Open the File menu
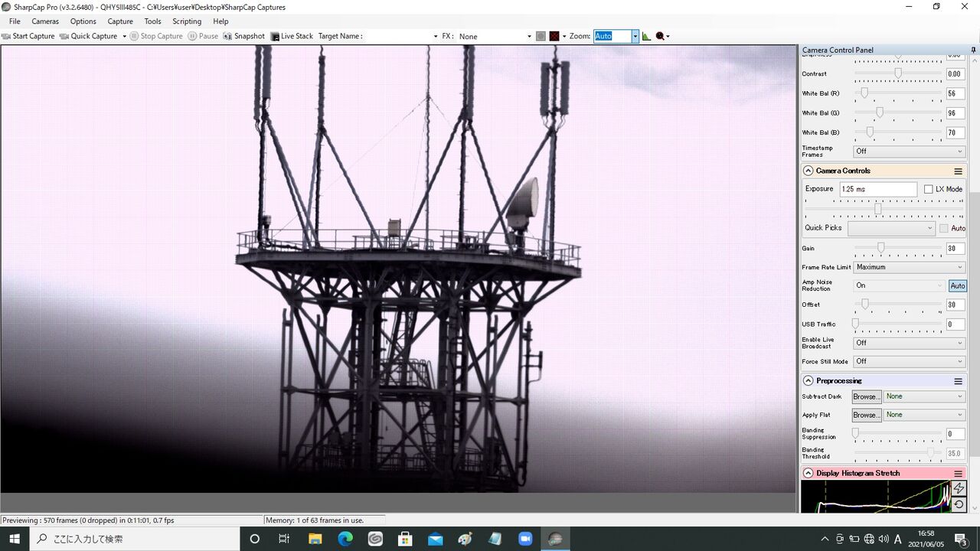980x551 pixels. tap(15, 21)
